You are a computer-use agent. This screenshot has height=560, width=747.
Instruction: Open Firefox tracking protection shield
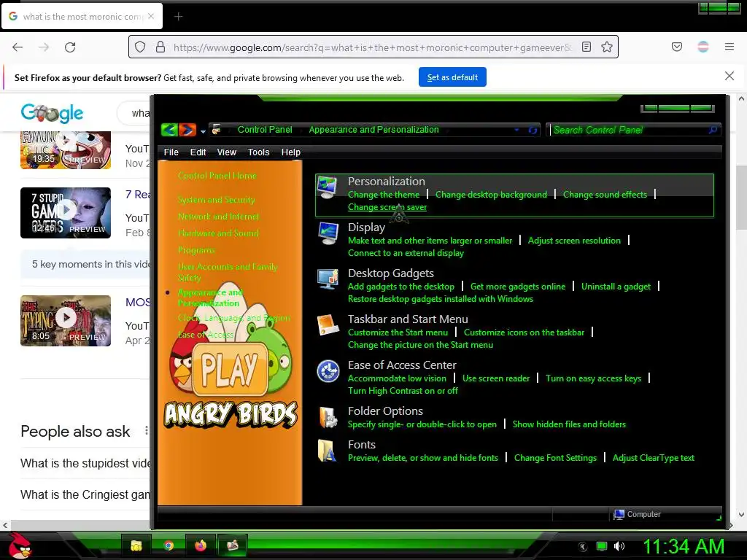click(x=139, y=47)
